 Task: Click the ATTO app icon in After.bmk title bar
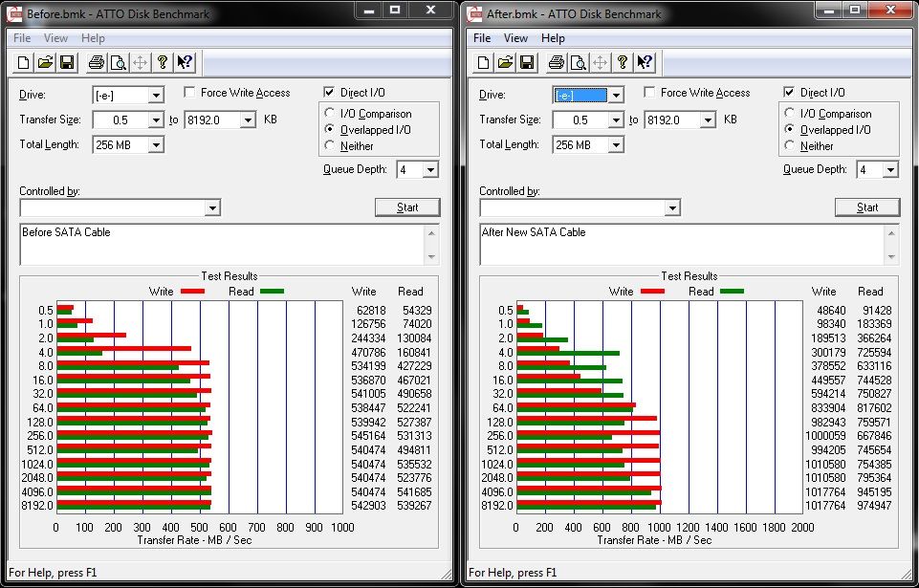point(474,14)
